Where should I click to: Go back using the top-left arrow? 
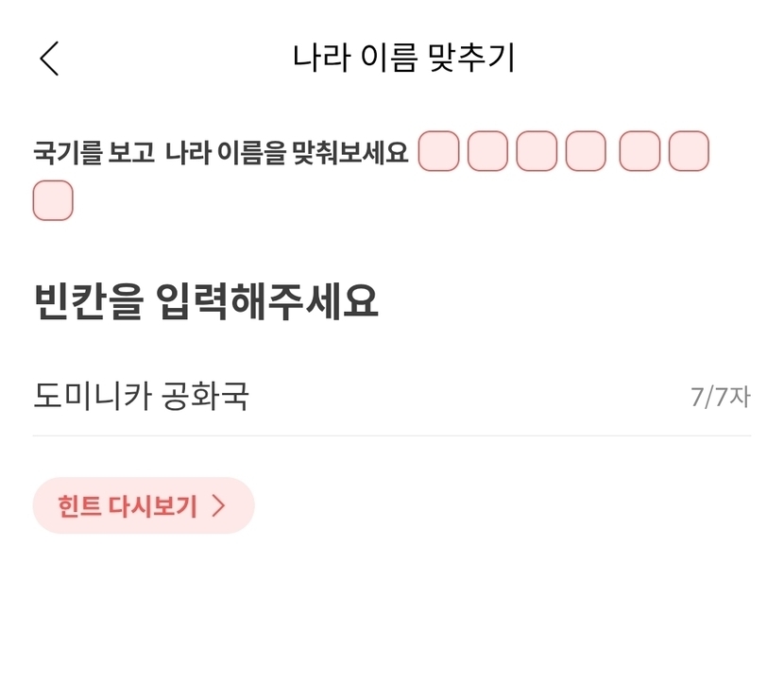pyautogui.click(x=49, y=59)
